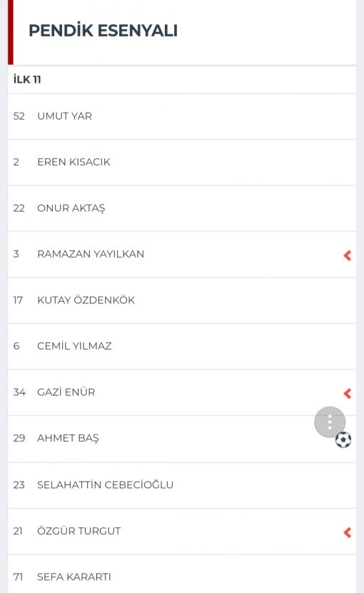Open Eren Kısacık's player entry

point(182,163)
